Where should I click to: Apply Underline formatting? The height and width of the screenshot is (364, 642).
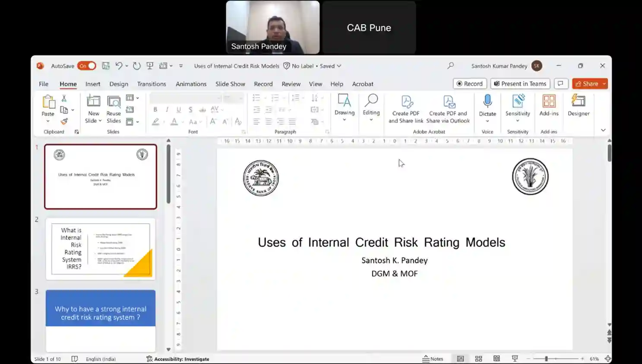179,110
